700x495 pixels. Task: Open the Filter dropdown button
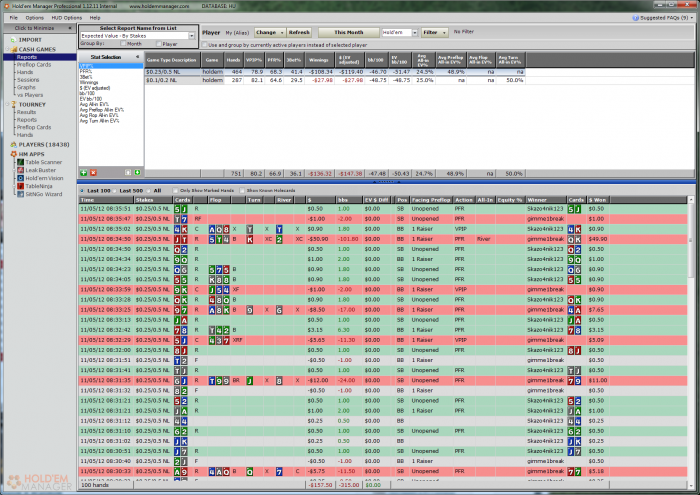[x=434, y=33]
